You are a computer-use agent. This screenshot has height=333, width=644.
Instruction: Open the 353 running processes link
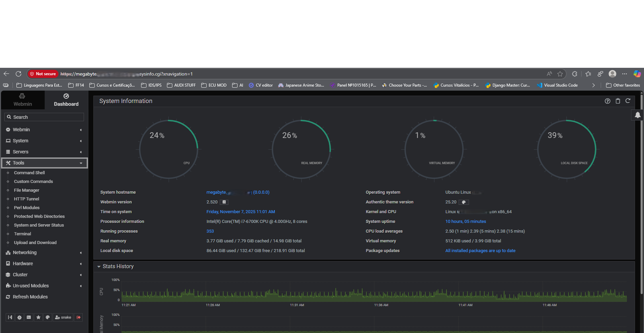[210, 231]
